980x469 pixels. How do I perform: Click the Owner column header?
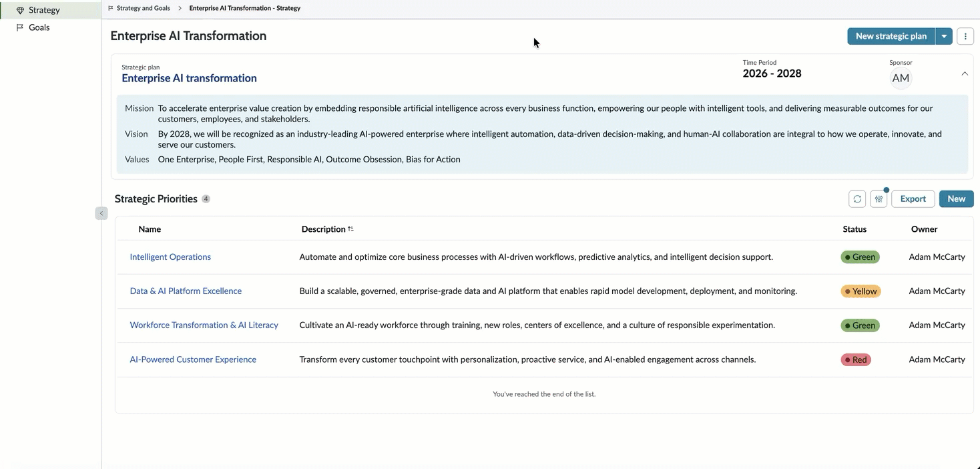tap(925, 229)
